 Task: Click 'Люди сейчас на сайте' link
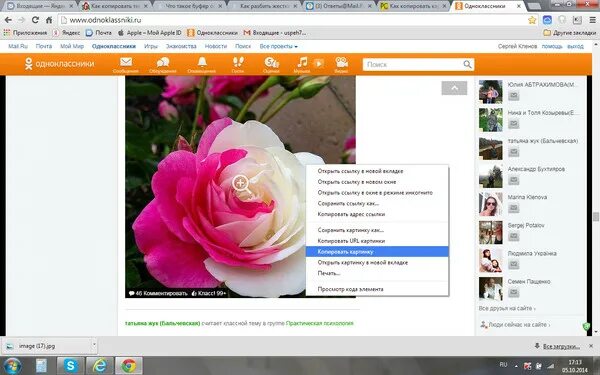(x=515, y=324)
